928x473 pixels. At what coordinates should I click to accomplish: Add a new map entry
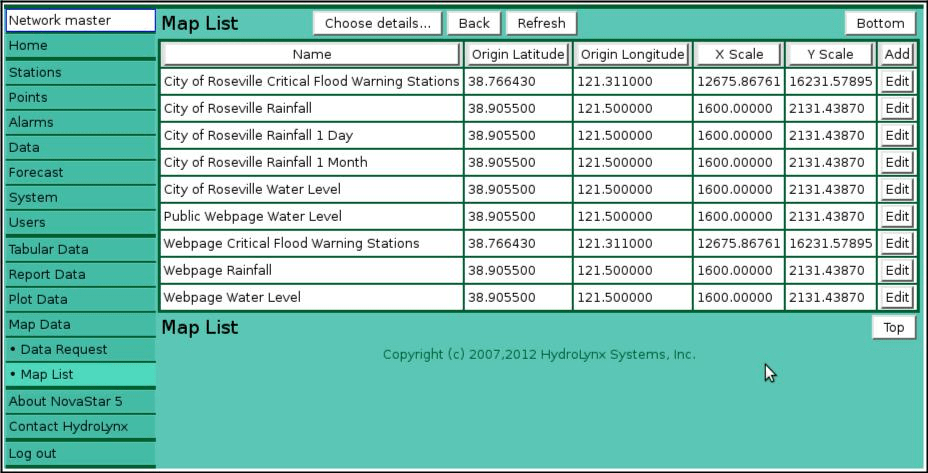pyautogui.click(x=897, y=54)
